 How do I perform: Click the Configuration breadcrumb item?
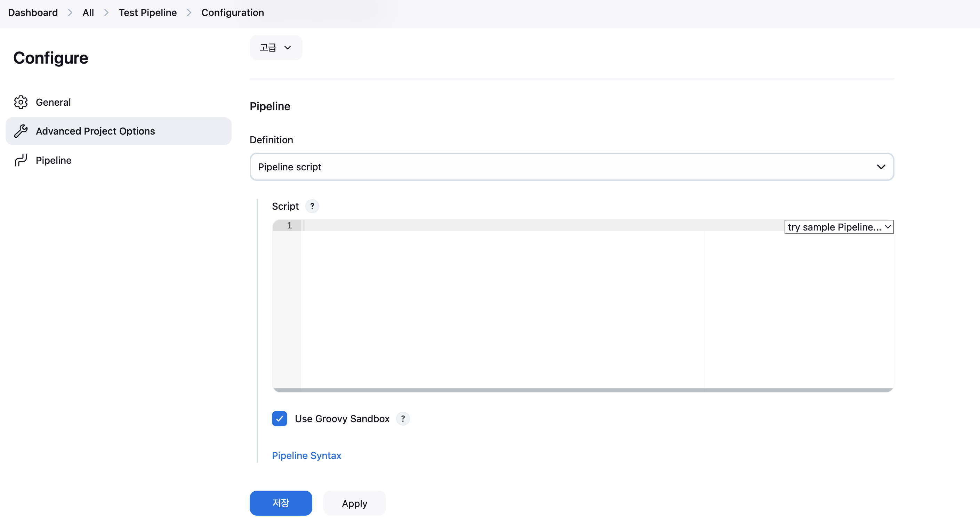pos(232,13)
